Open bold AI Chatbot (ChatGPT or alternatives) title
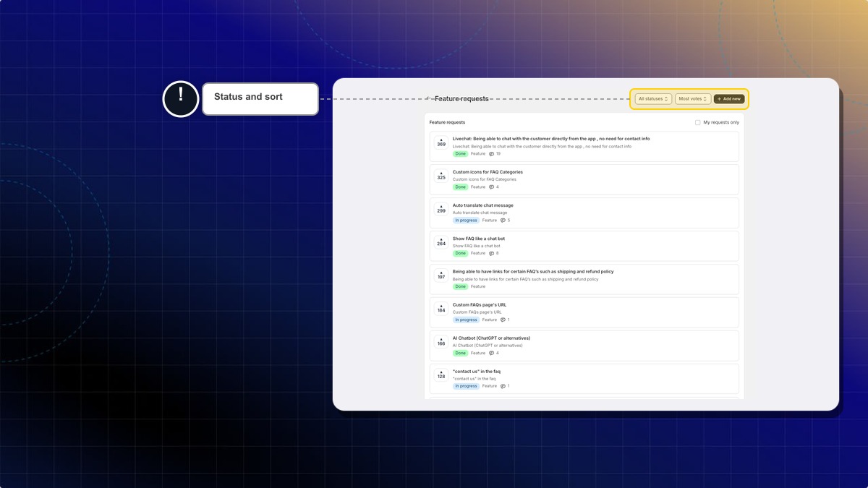 [x=491, y=338]
